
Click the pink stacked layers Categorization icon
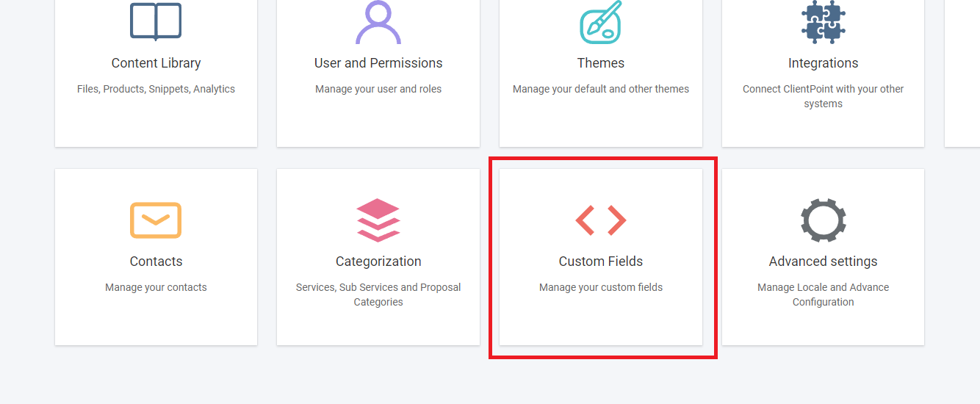point(378,220)
